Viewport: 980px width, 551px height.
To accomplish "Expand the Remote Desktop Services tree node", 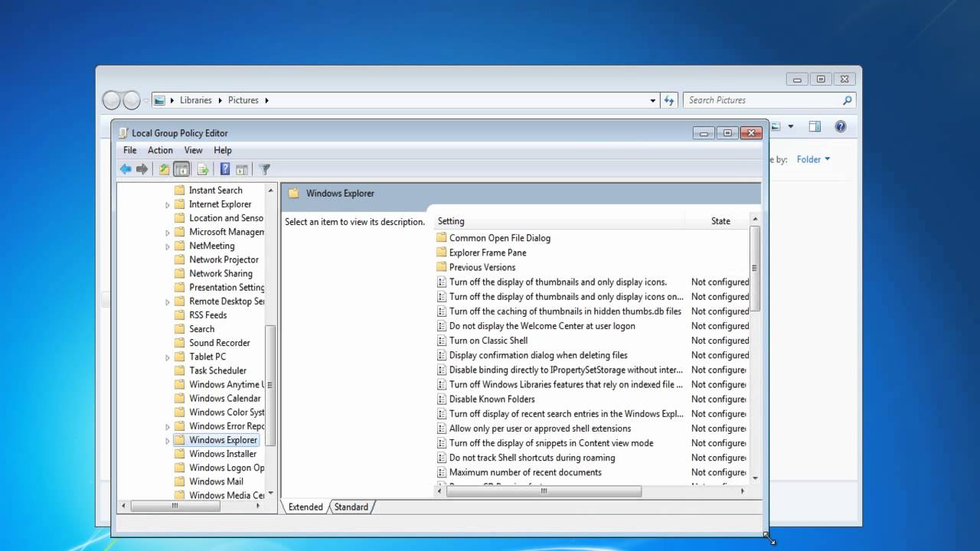I will tap(168, 302).
